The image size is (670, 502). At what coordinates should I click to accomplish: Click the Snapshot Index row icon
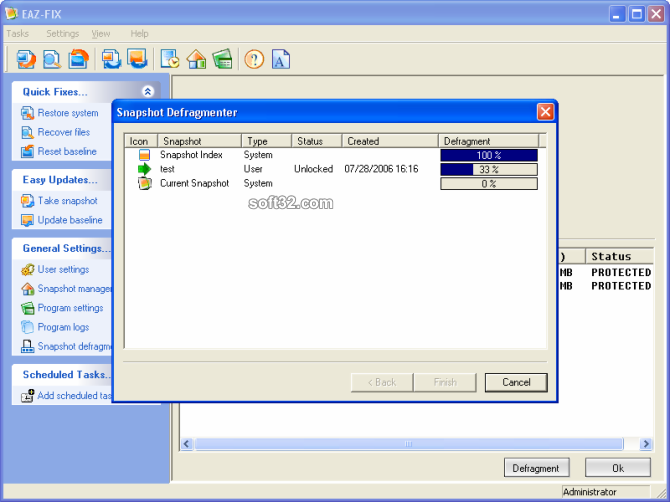(x=144, y=155)
